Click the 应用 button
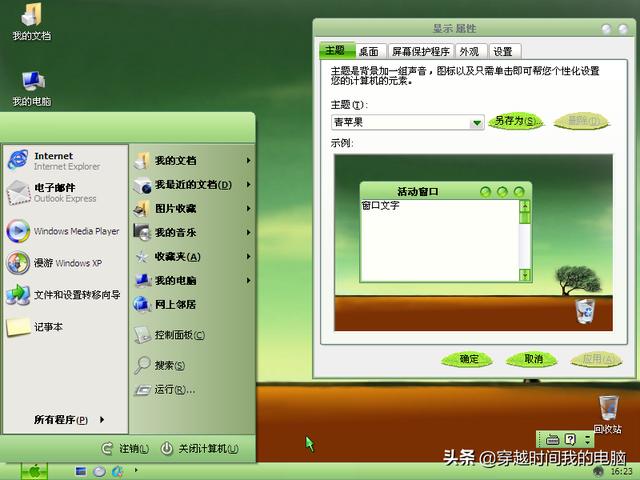 [597, 359]
